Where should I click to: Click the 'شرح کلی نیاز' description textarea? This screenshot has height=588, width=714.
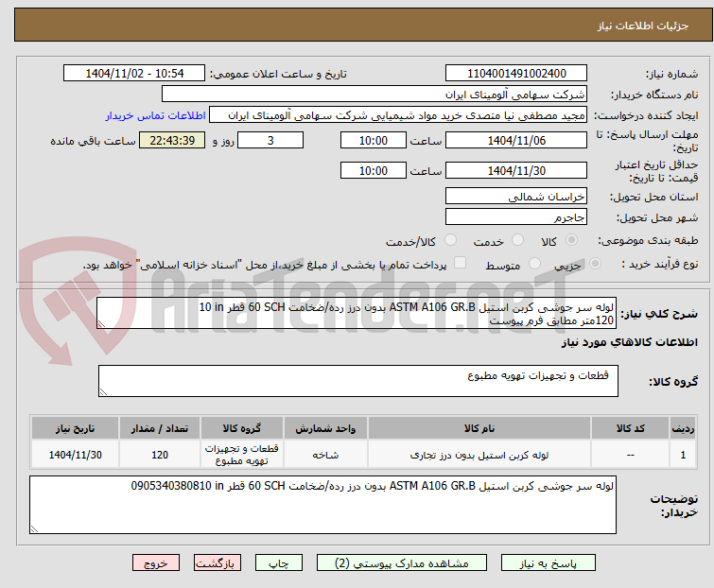click(357, 313)
